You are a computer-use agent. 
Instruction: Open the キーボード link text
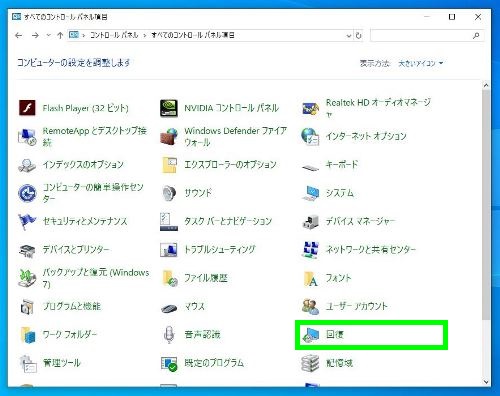coord(342,165)
